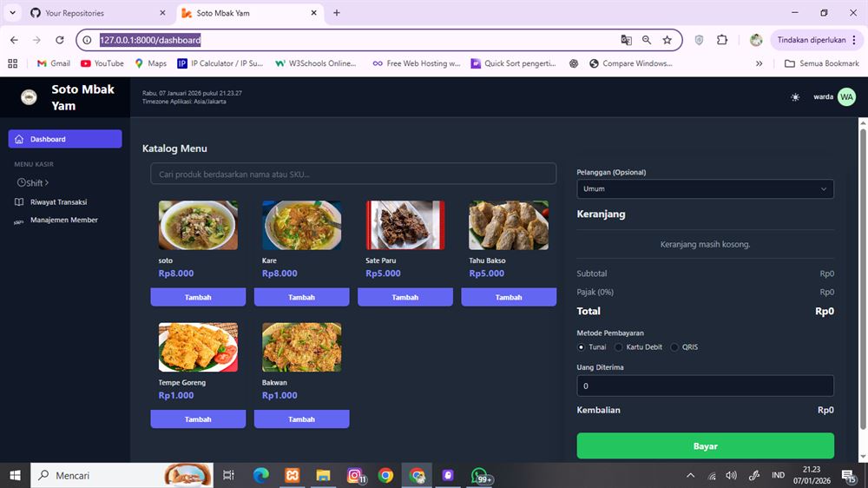Show hidden system tray icons
Screen dimensions: 868x488
tap(690, 475)
